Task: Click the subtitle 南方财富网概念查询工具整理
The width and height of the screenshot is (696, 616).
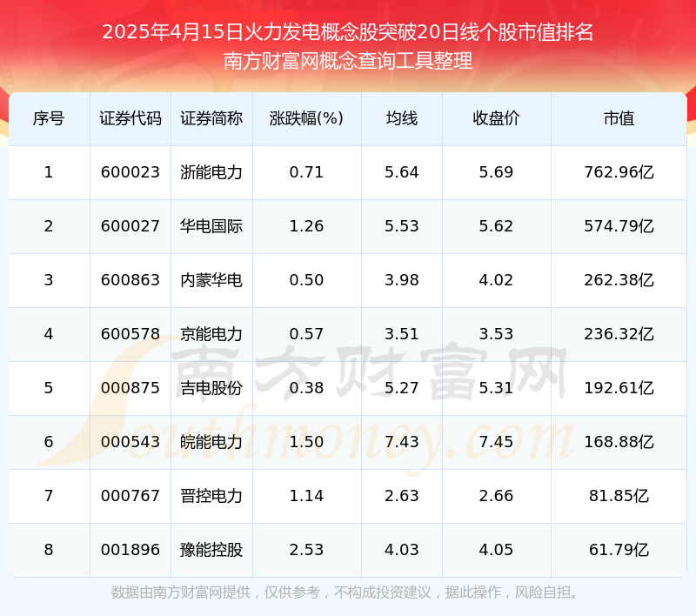Action: coord(347,61)
